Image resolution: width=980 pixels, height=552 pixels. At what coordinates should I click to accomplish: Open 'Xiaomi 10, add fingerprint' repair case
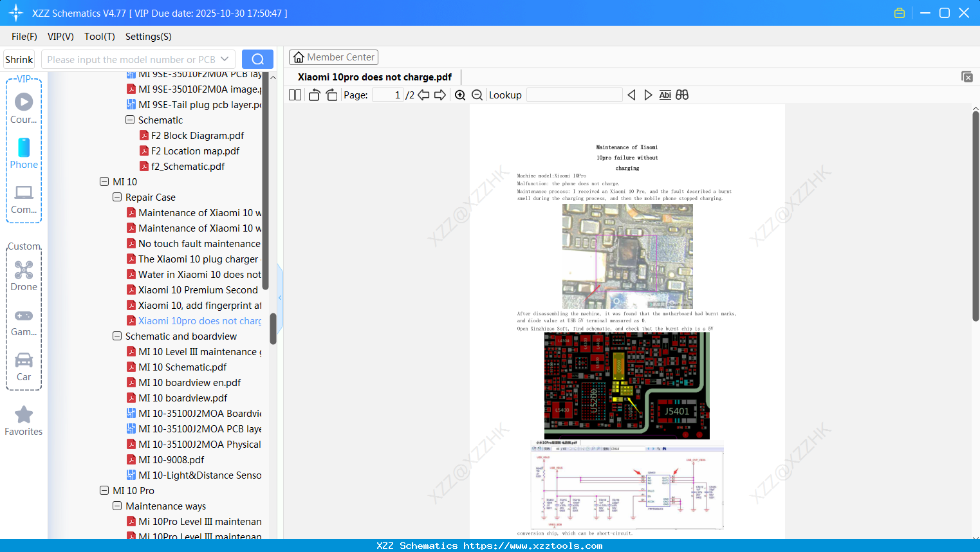point(194,306)
